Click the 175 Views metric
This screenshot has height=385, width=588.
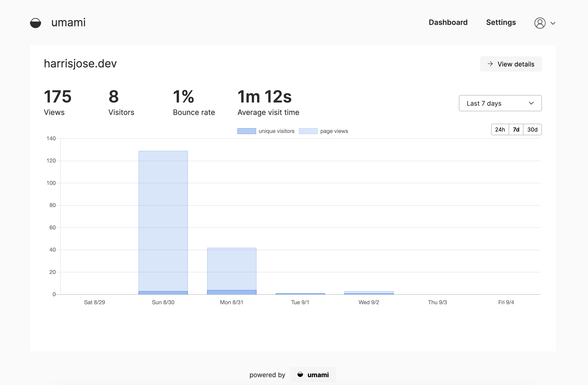pyautogui.click(x=58, y=102)
